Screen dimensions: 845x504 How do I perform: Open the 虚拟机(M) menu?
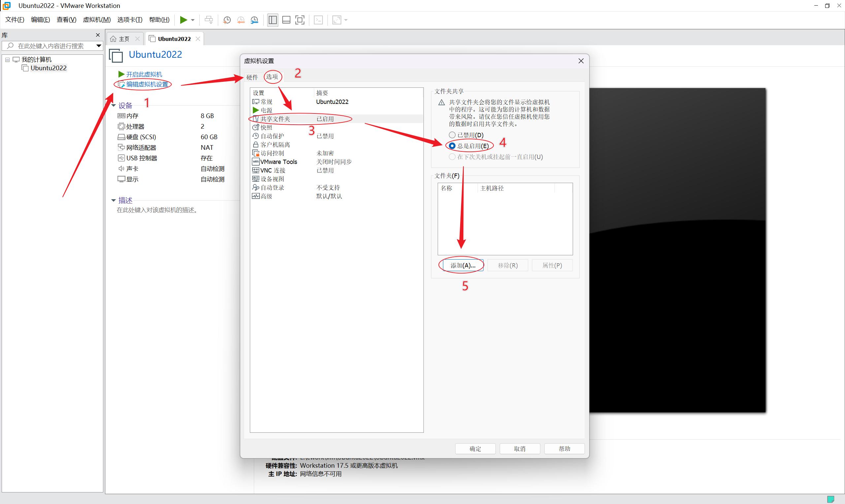click(96, 20)
